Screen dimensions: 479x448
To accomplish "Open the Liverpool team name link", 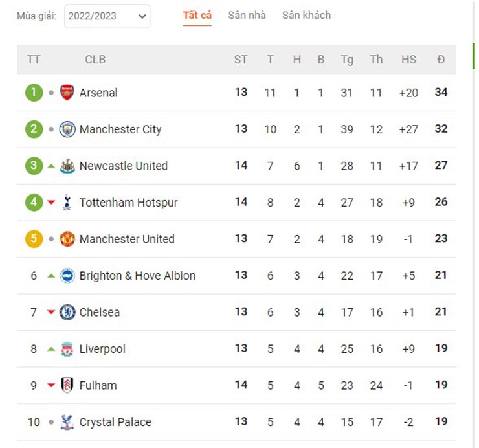I will coord(102,349).
